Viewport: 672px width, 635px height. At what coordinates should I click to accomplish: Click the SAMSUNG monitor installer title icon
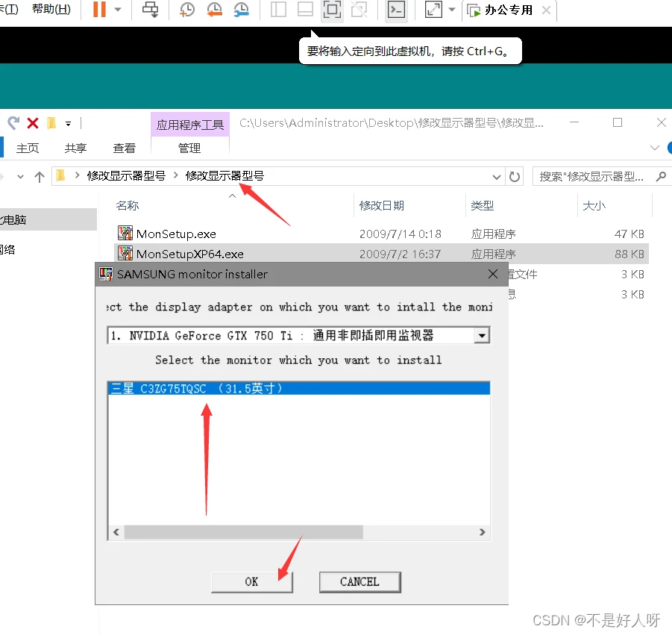coord(106,274)
